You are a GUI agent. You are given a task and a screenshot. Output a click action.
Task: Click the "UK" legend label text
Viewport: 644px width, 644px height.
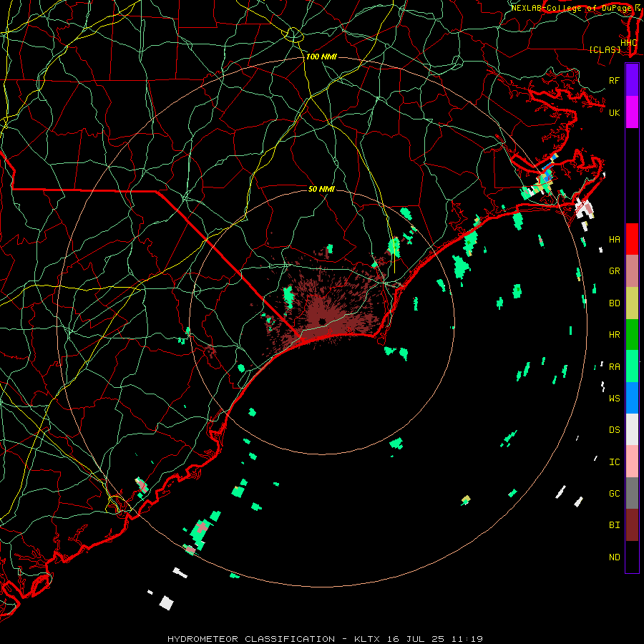(614, 112)
